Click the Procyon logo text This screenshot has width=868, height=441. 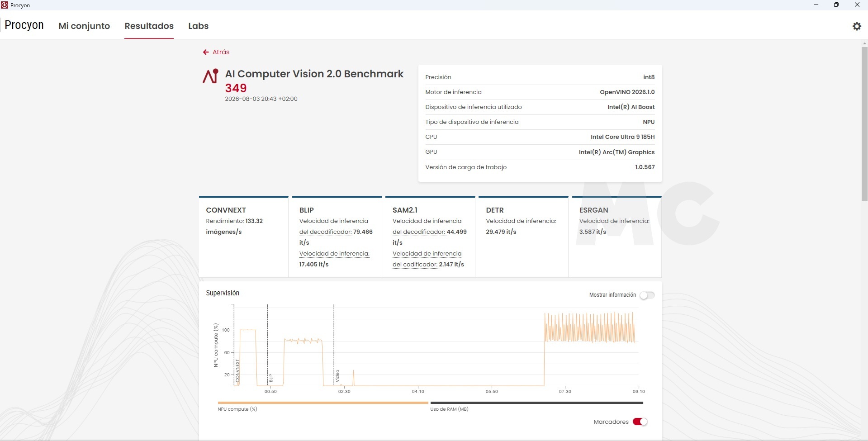coord(24,25)
